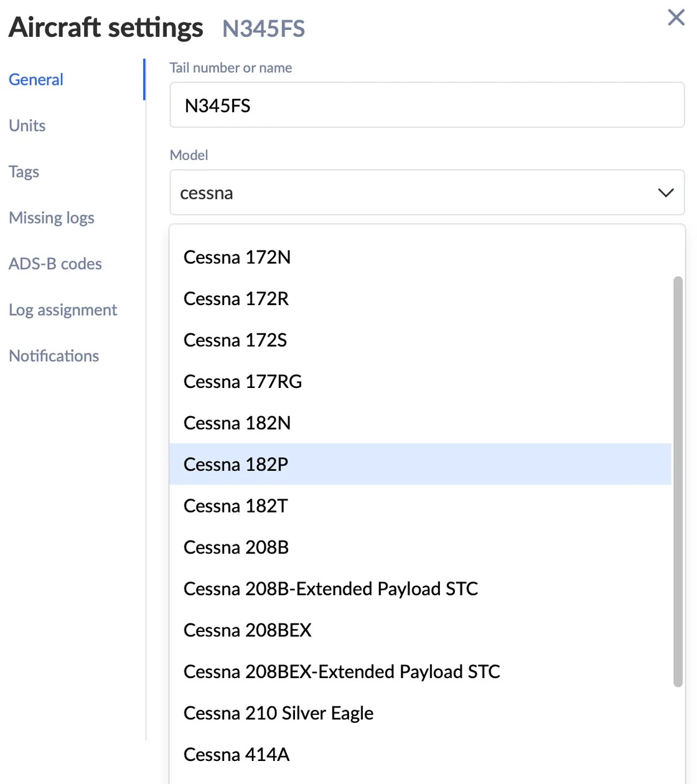Select the Log assignment tab
This screenshot has height=784, width=697.
[63, 310]
